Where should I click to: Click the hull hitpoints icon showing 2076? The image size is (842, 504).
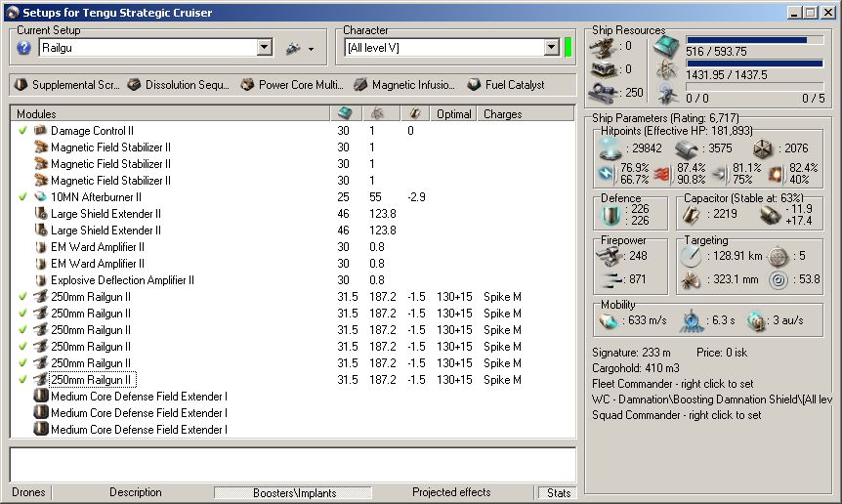pyautogui.click(x=763, y=148)
